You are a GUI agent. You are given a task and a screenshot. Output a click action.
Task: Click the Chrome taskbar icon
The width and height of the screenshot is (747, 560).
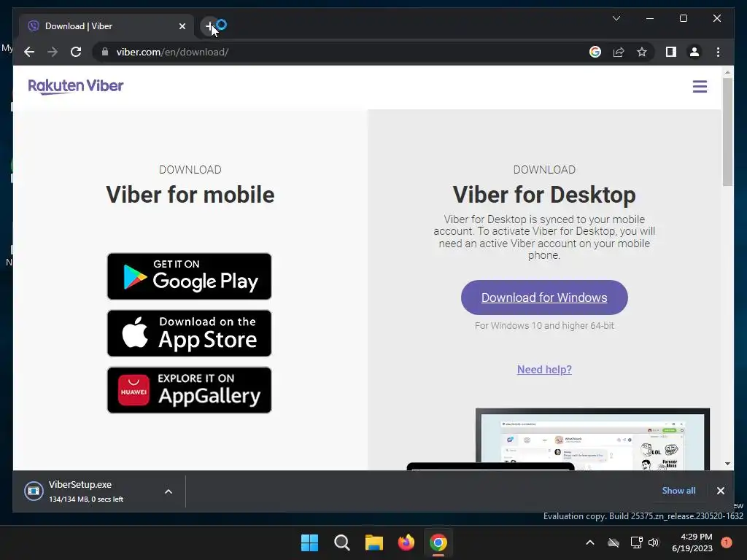(x=438, y=542)
